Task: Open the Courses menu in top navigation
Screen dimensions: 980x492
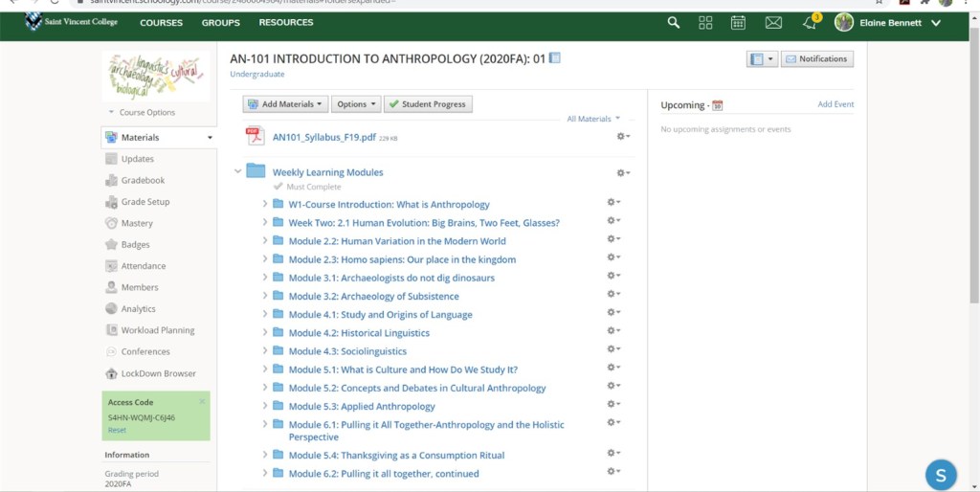Action: [x=162, y=23]
